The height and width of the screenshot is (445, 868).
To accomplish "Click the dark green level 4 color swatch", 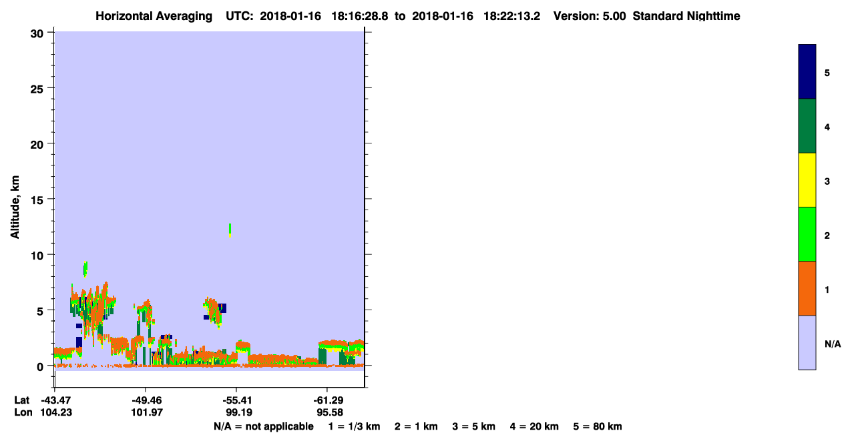I will [x=807, y=126].
